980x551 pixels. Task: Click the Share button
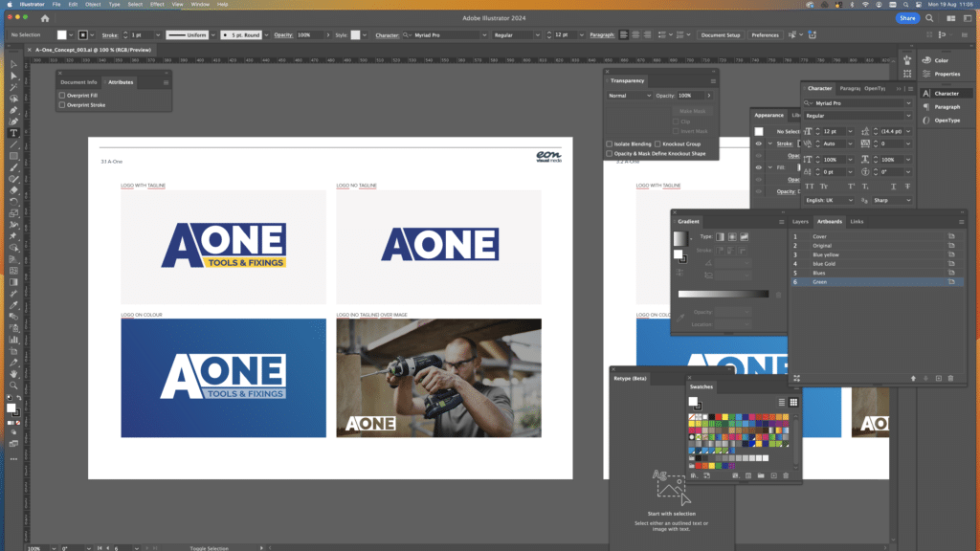[907, 18]
